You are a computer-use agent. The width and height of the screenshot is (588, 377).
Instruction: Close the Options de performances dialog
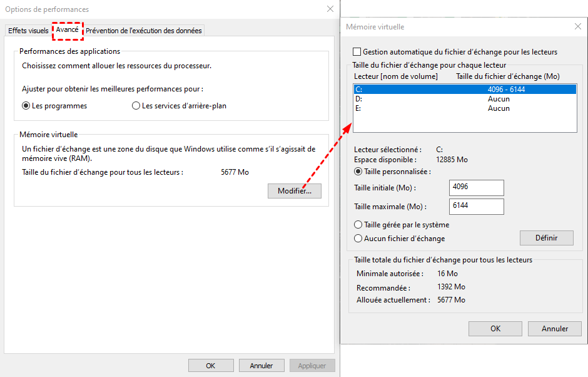coord(330,9)
